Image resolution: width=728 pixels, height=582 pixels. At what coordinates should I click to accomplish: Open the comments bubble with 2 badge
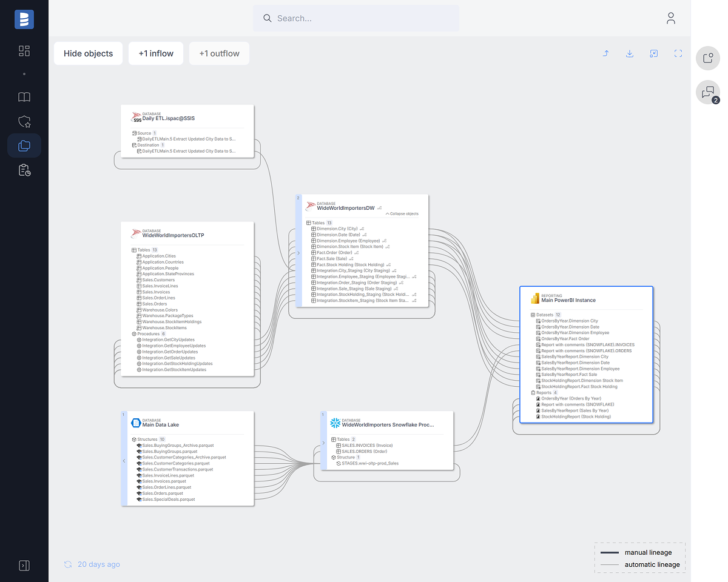[x=707, y=93]
